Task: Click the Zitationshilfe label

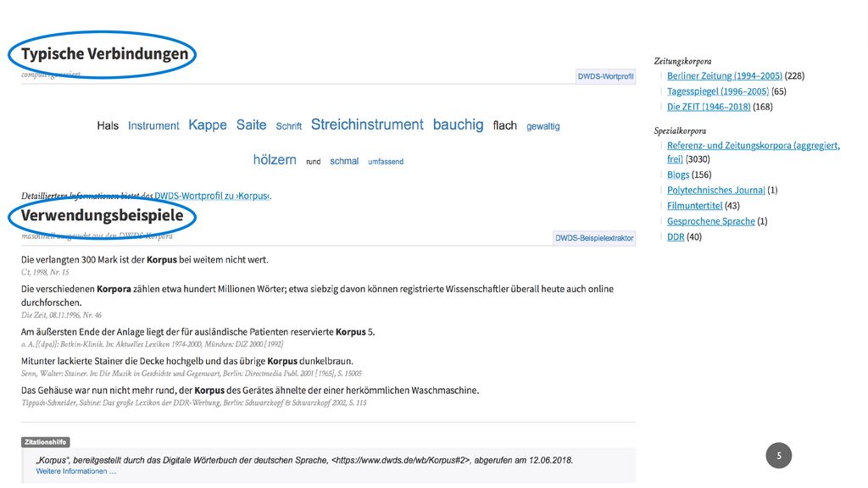Action: point(46,442)
